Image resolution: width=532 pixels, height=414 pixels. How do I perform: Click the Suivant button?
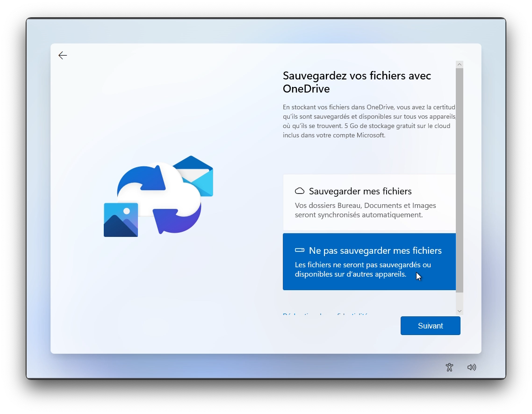[x=430, y=326]
